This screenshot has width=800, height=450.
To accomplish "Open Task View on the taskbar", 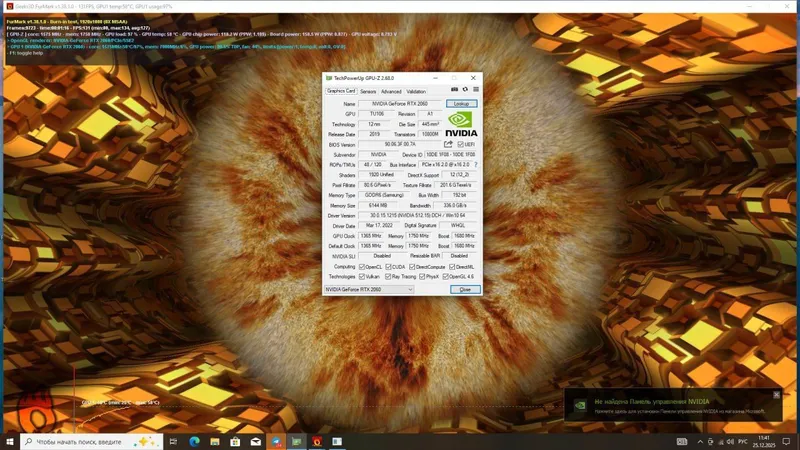I will pyautogui.click(x=173, y=441).
